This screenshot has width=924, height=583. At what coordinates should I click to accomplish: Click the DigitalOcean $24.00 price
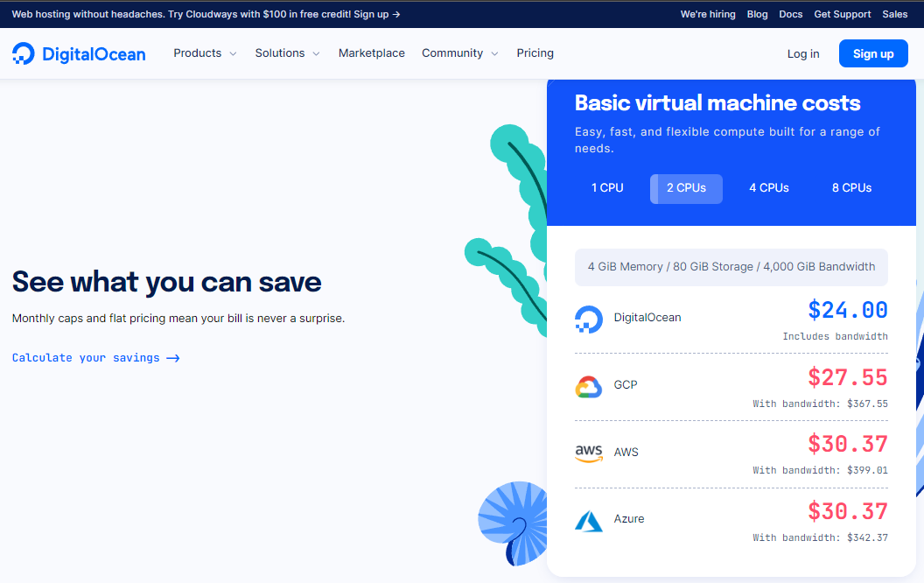pos(847,310)
